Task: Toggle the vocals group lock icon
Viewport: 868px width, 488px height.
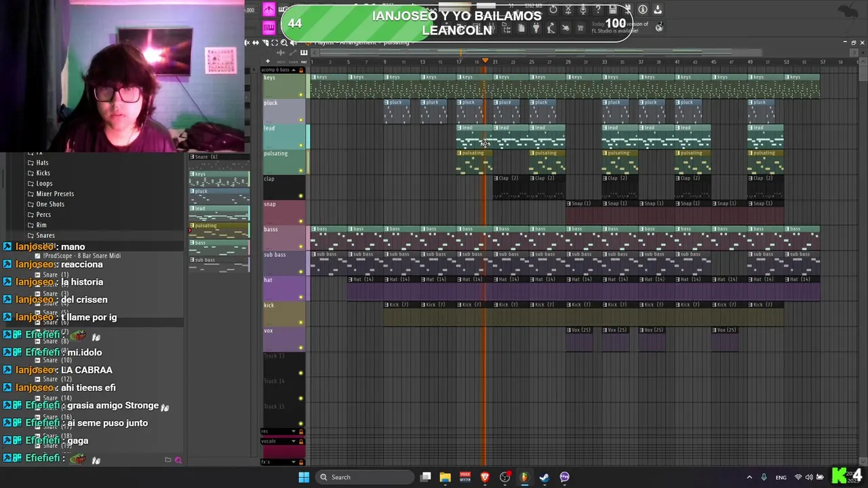Action: tap(301, 441)
